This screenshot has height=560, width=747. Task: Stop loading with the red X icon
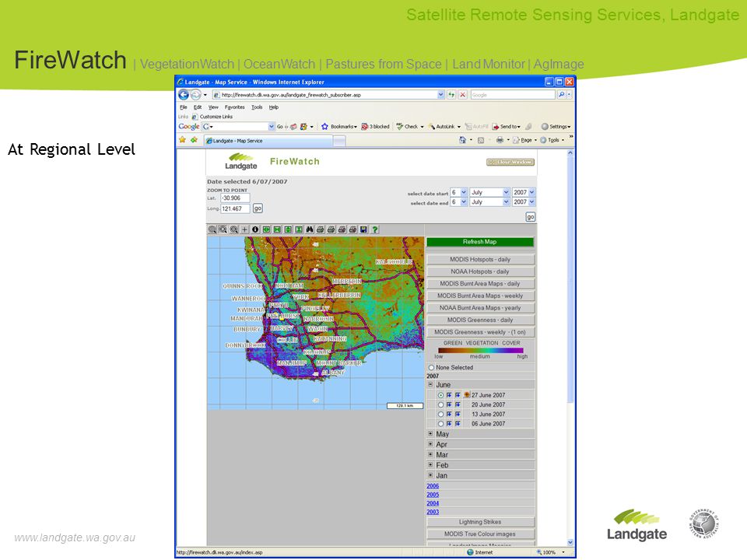tap(462, 95)
